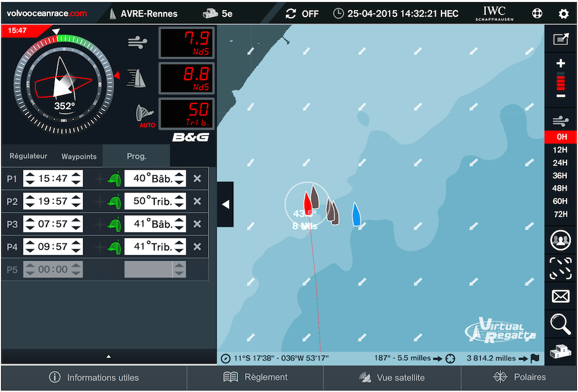Switch to the Waypoints tab
This screenshot has height=392, width=578.
tap(79, 157)
